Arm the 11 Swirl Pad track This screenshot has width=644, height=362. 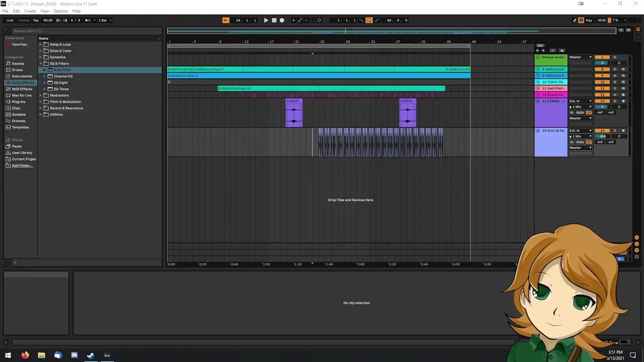623,88
